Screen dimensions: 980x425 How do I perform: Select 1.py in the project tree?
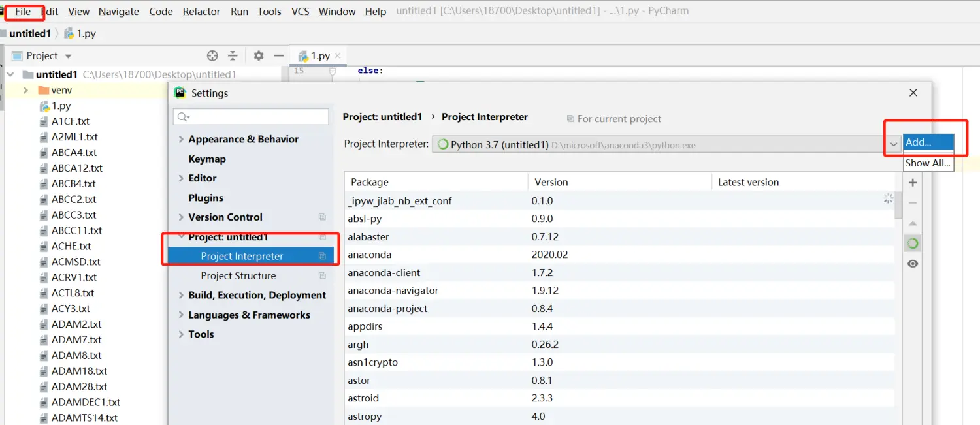(x=61, y=106)
